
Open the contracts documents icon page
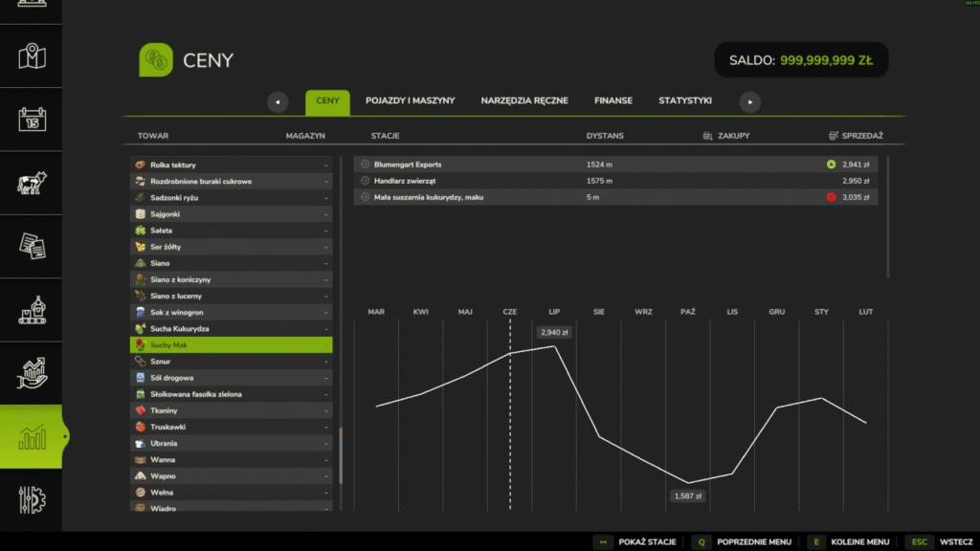[x=32, y=246]
